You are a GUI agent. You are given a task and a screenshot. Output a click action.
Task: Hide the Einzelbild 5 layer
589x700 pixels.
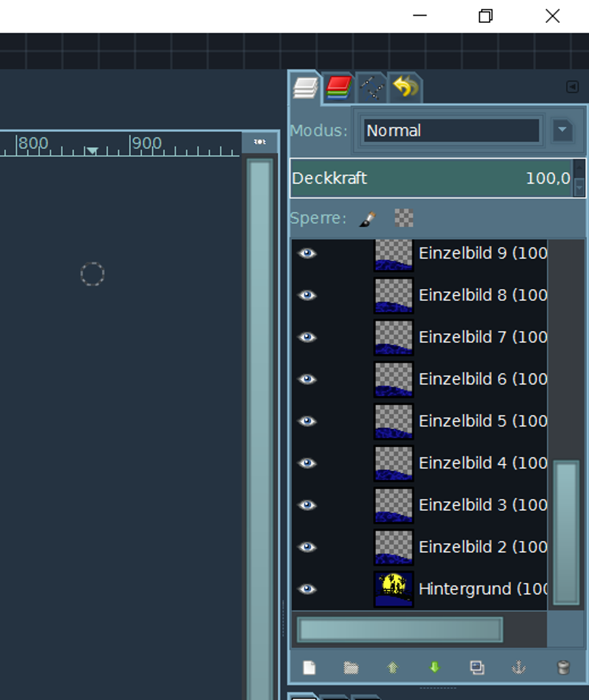[307, 421]
